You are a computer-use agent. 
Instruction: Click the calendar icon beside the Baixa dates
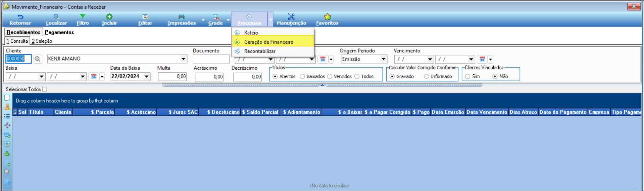coord(94,77)
